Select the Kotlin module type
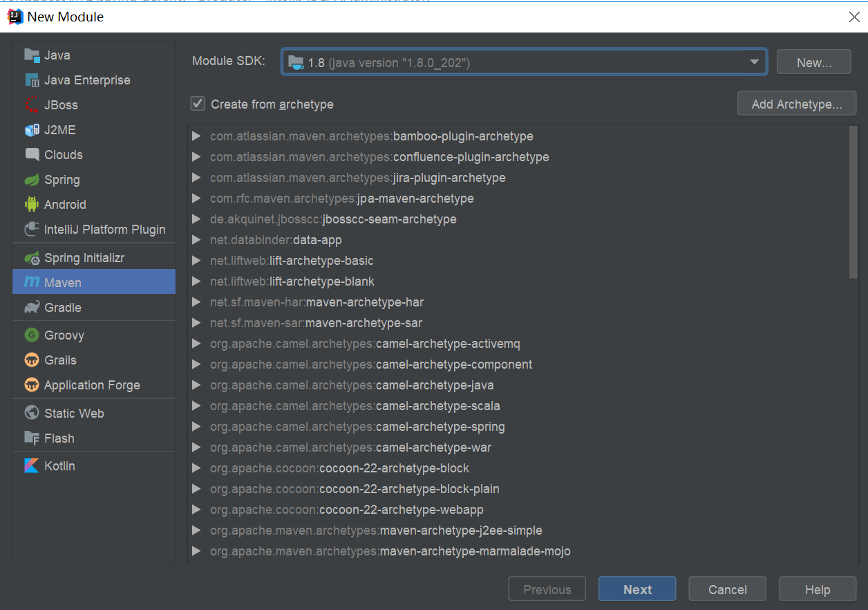 coord(94,466)
